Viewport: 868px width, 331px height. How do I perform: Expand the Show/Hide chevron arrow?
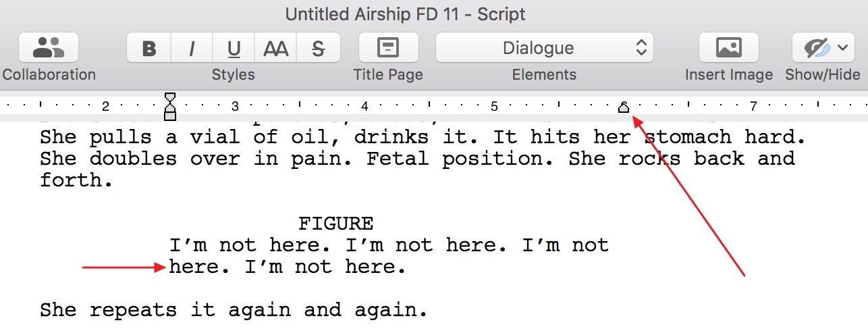[842, 48]
